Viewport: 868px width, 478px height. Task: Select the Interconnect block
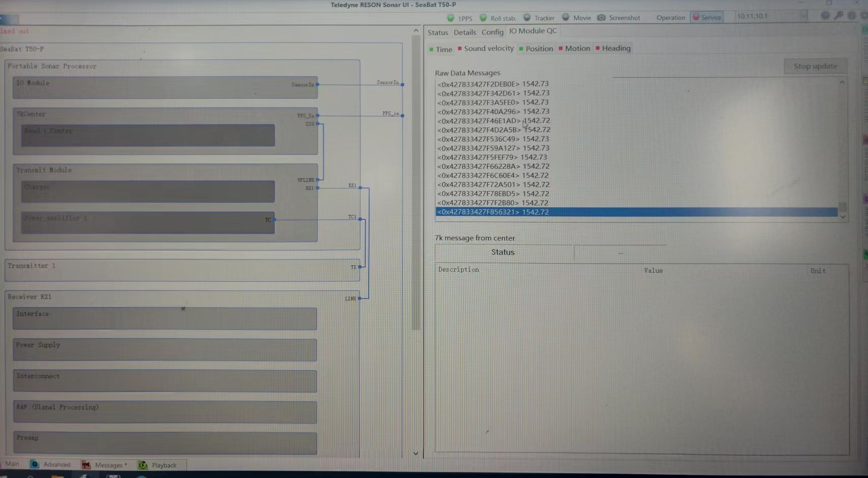pyautogui.click(x=165, y=381)
